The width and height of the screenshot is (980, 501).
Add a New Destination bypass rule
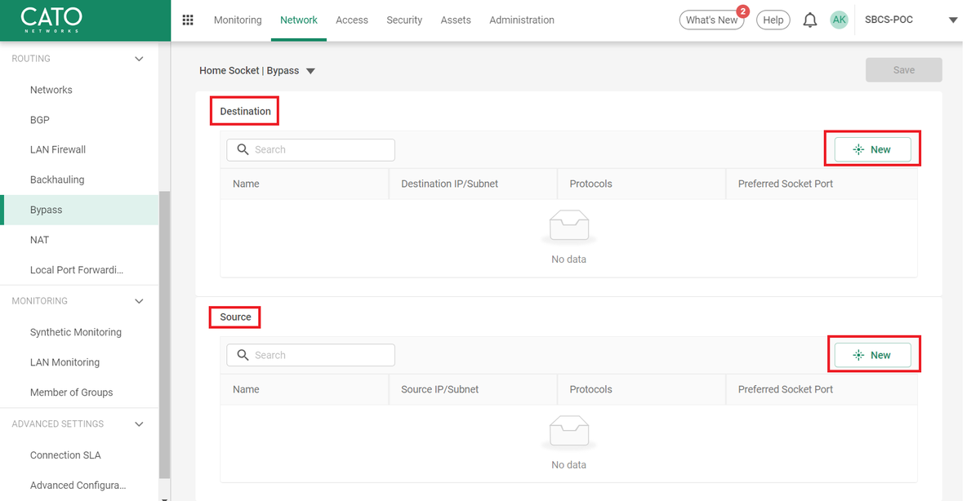click(872, 149)
